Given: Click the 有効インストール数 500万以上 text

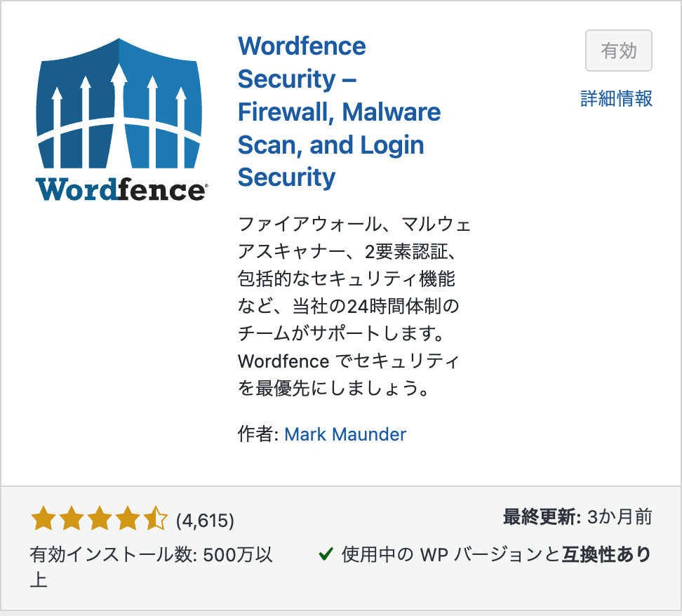Looking at the screenshot, I should coord(151,567).
